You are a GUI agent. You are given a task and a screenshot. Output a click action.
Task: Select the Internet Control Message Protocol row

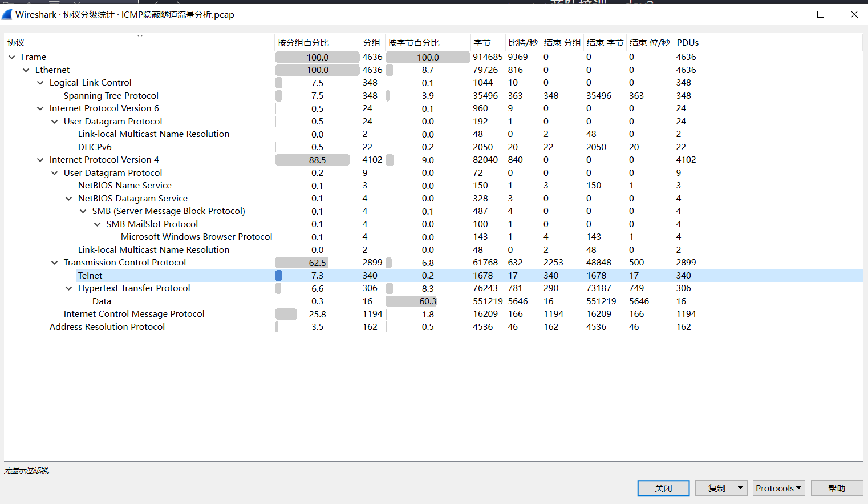[134, 314]
